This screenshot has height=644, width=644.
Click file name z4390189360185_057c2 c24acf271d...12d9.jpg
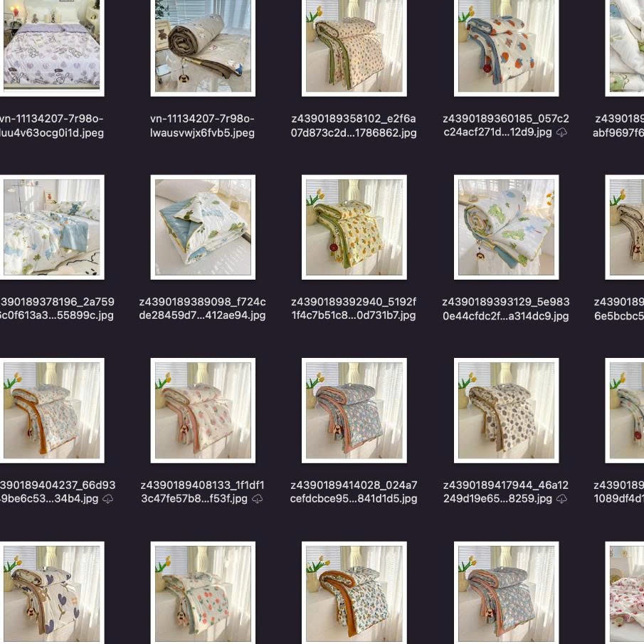pos(505,126)
